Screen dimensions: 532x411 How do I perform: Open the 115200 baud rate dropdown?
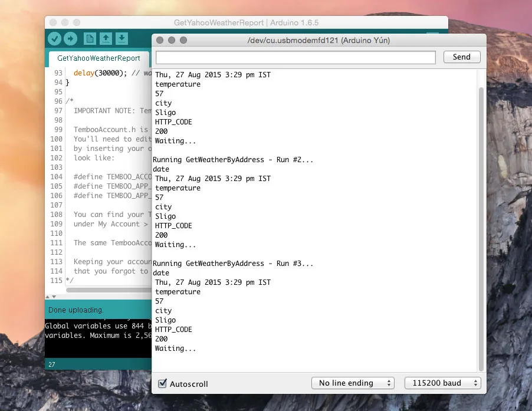tap(442, 383)
